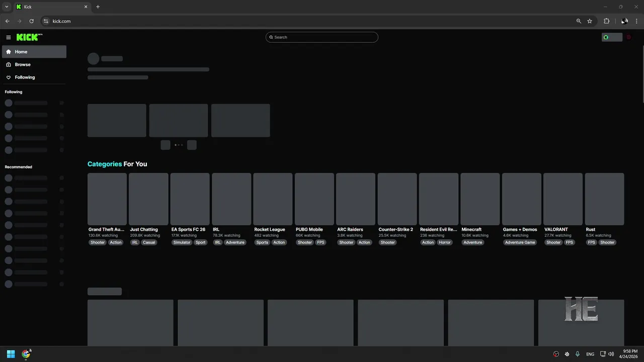The height and width of the screenshot is (362, 644).
Task: Click OBS icon in system tray
Action: (x=556, y=354)
